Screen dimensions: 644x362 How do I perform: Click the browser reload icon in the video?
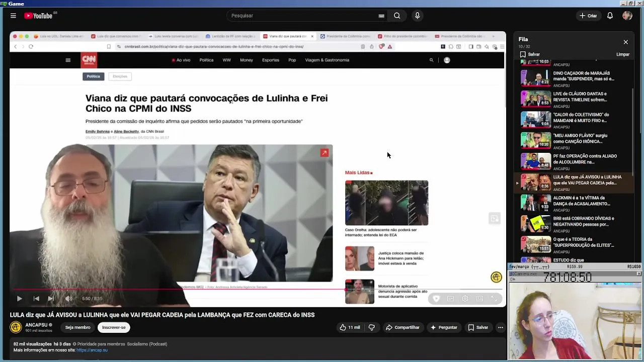[x=31, y=47]
